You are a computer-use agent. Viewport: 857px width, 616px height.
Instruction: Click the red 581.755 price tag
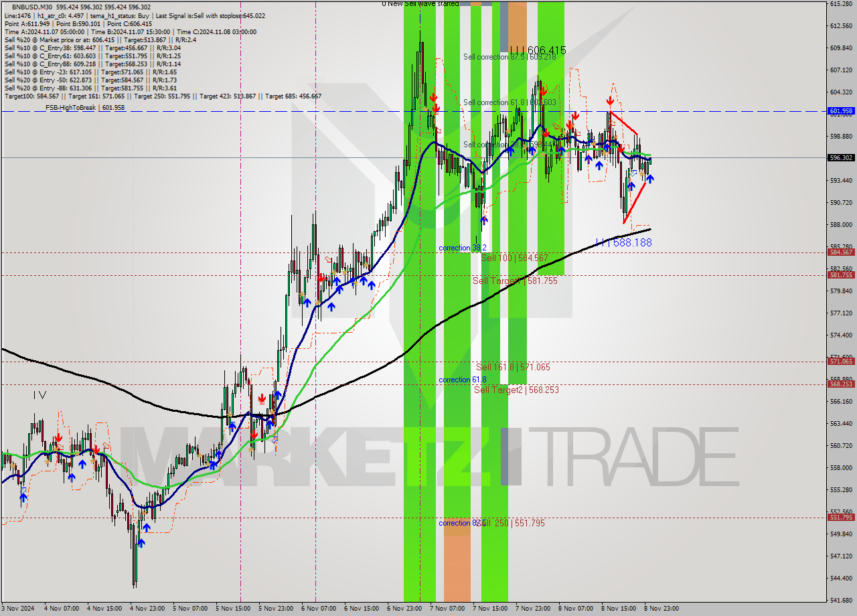tap(841, 275)
